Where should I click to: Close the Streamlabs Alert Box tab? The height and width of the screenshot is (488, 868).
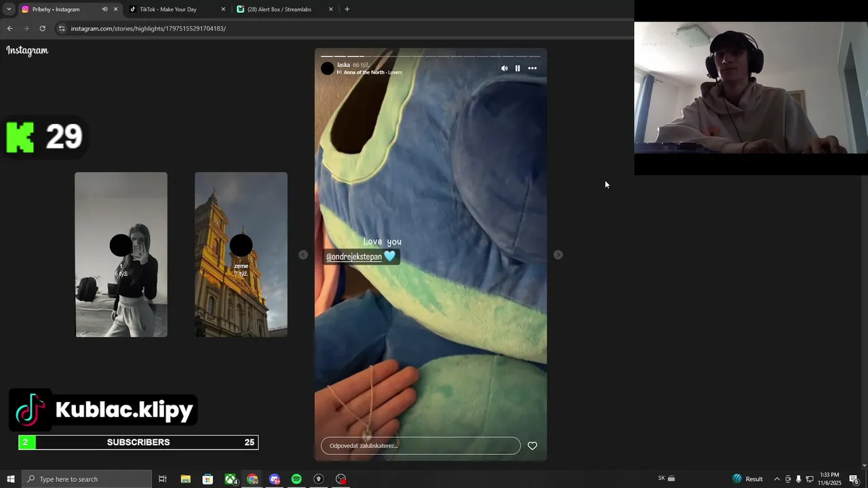pos(331,9)
